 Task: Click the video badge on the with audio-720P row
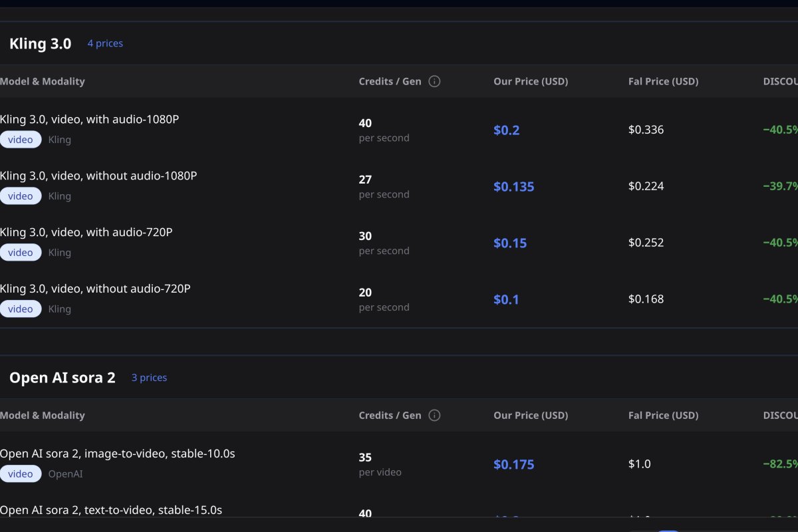pyautogui.click(x=21, y=253)
